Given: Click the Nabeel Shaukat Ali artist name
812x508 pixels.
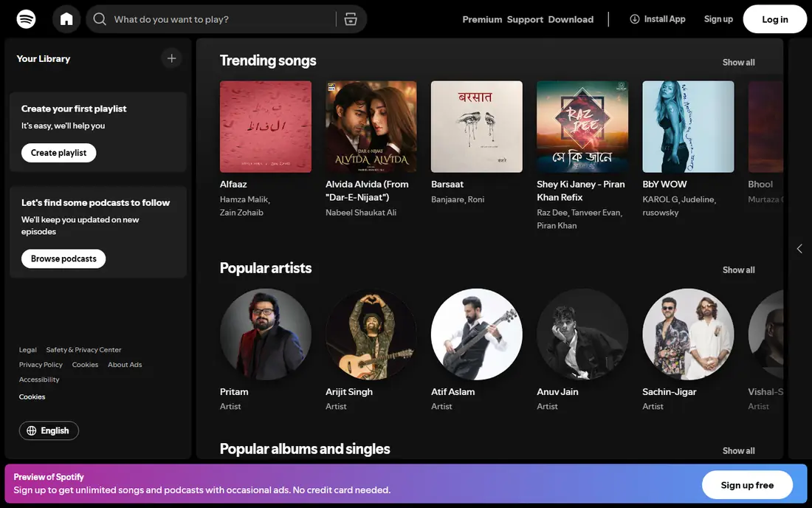Looking at the screenshot, I should (361, 213).
